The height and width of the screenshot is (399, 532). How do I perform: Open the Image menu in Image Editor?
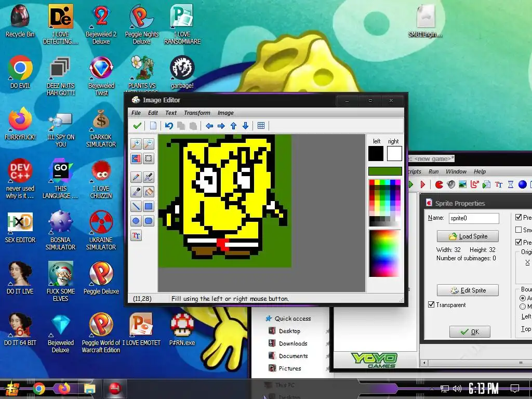click(225, 113)
